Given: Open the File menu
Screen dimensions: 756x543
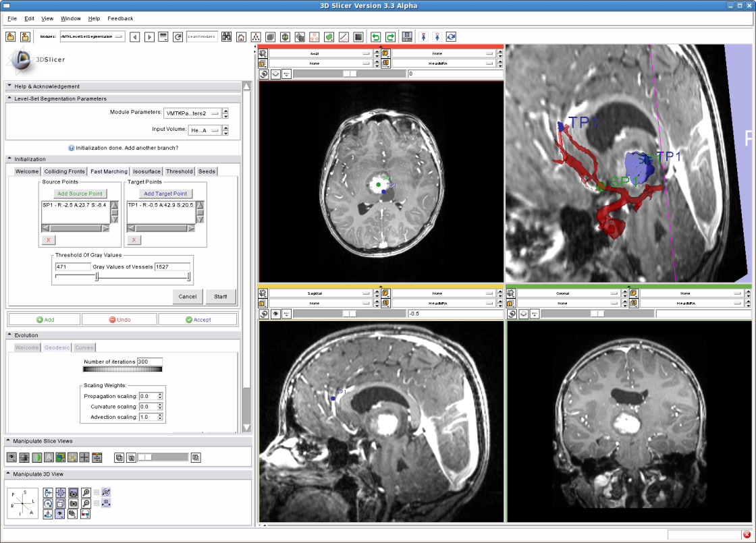Looking at the screenshot, I should click(x=12, y=18).
